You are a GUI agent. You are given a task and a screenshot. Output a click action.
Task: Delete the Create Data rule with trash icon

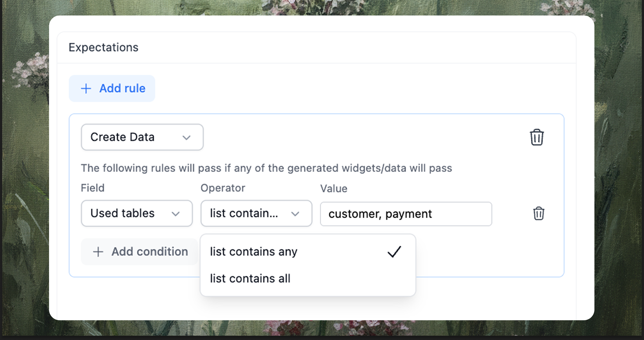536,137
